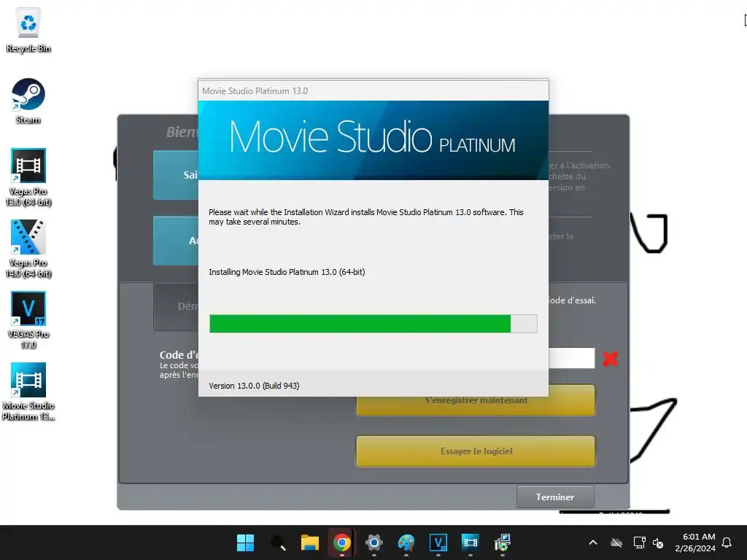Select the Movie Studio Platinum 13 desktop shortcut

click(x=28, y=392)
